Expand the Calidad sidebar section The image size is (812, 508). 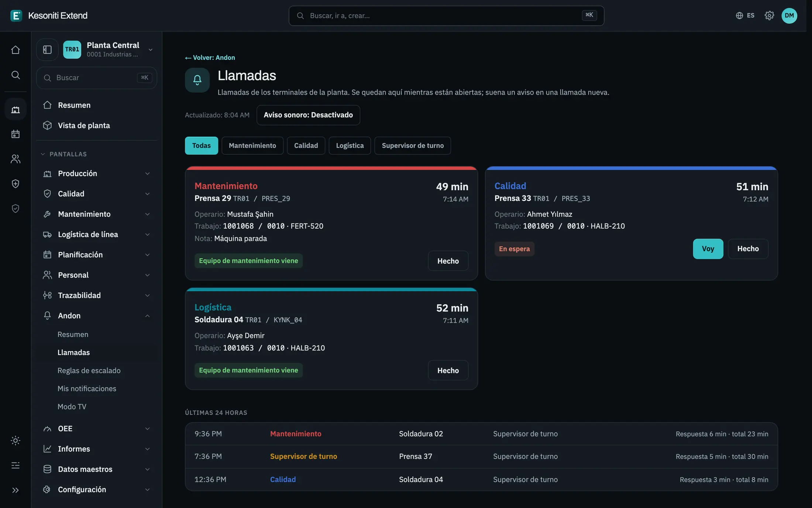tap(97, 194)
